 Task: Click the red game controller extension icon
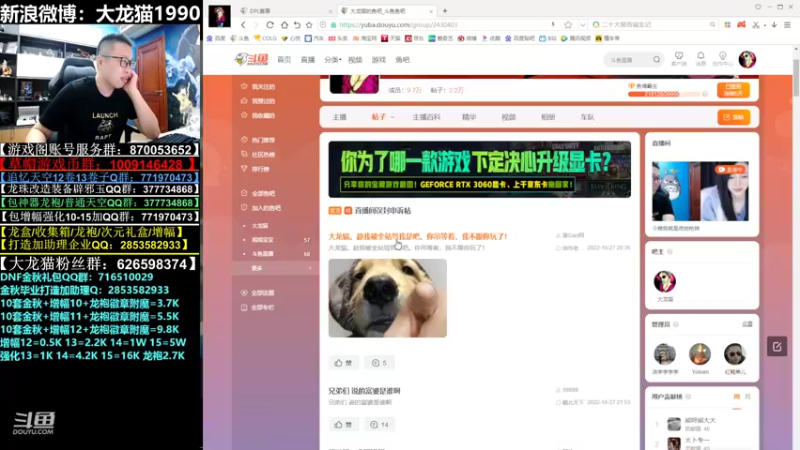(x=741, y=24)
